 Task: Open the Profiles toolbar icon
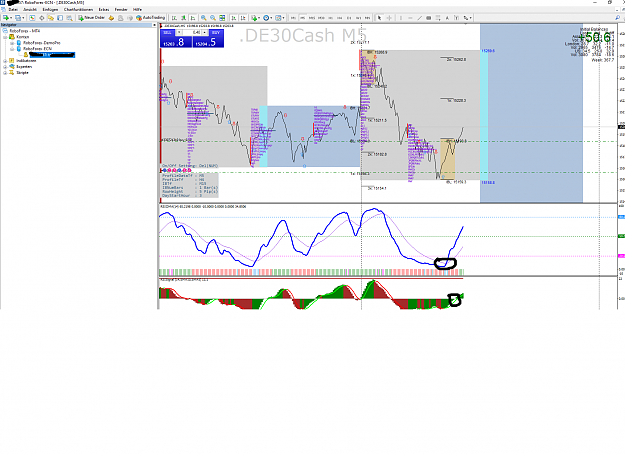(x=18, y=18)
